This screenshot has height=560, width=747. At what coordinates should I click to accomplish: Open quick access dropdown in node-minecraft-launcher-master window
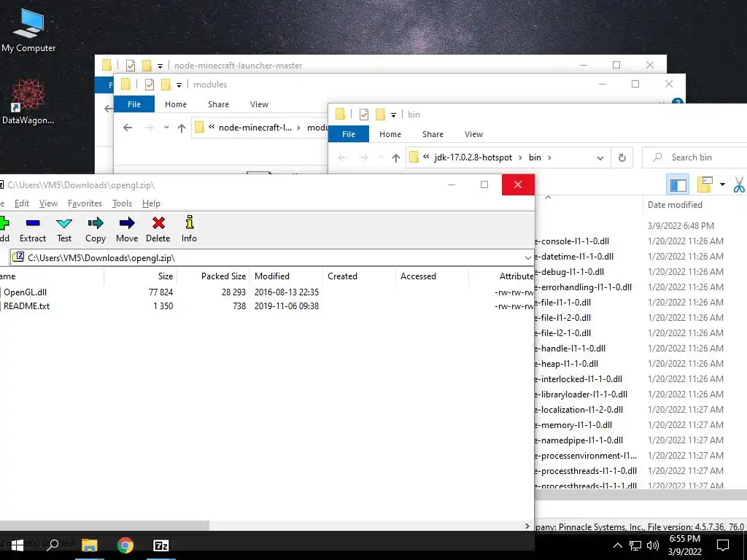point(160,66)
